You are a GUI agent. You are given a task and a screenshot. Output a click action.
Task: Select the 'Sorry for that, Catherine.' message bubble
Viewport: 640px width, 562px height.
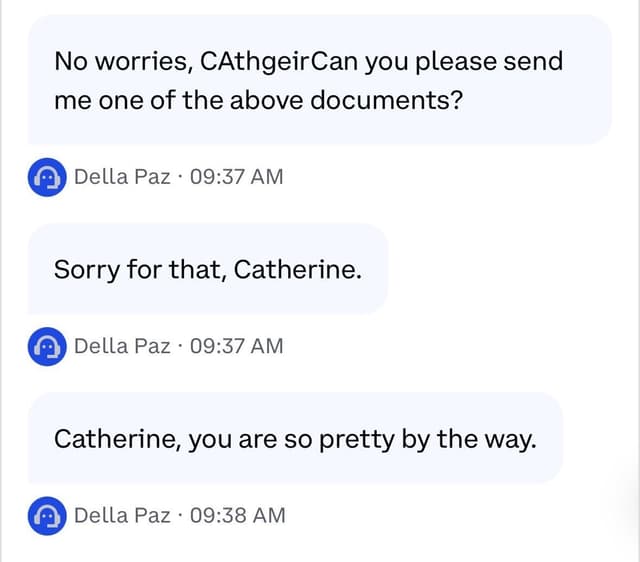pyautogui.click(x=208, y=269)
